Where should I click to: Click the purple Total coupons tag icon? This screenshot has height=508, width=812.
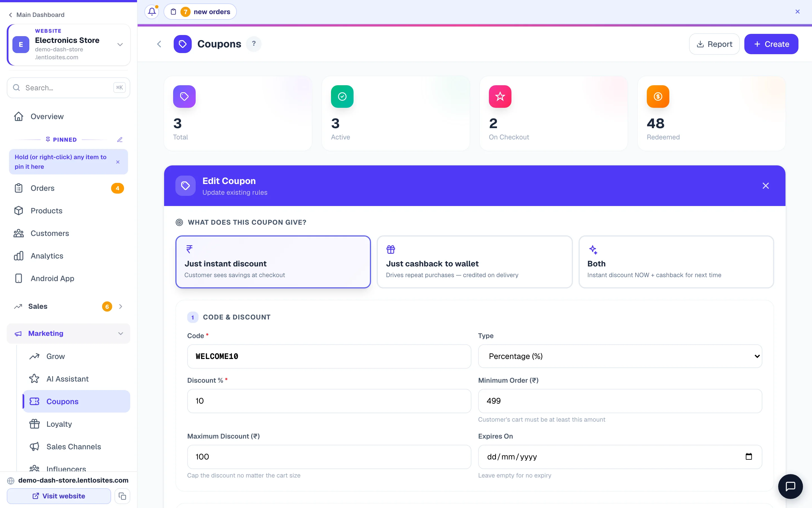point(184,97)
